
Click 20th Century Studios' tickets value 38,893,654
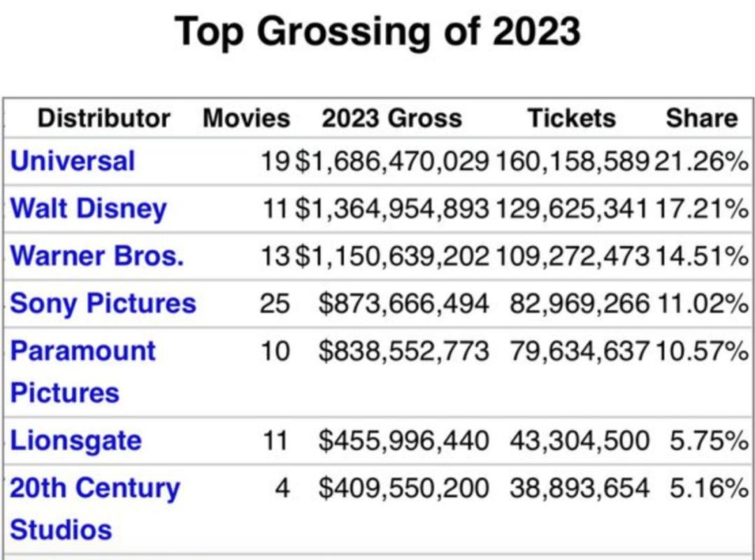tap(580, 488)
